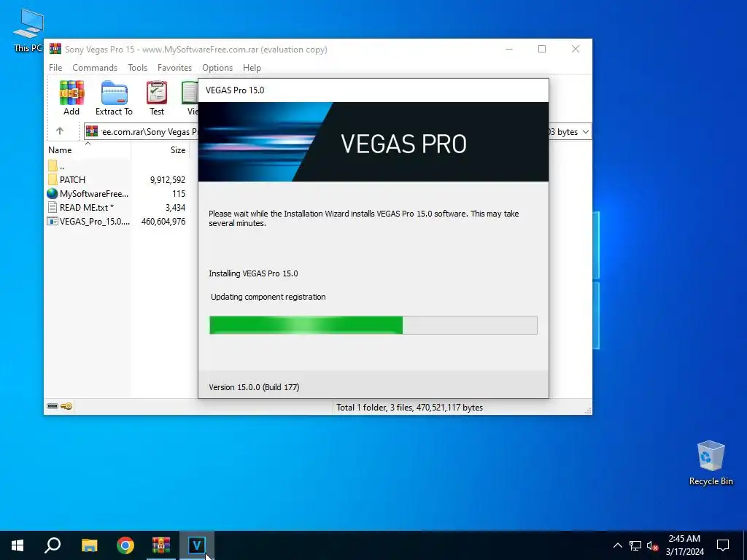Screen dimensions: 747x560
Task: Open Google Chrome from the taskbar
Action: point(125,545)
